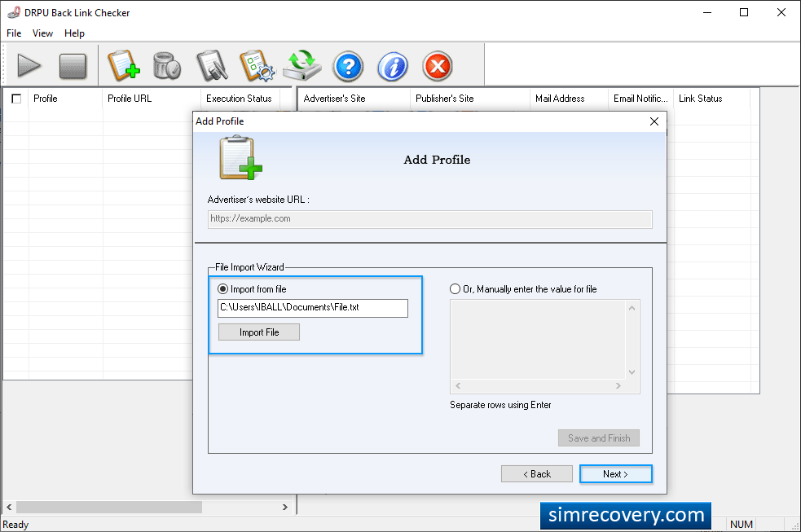Click the Stop execution square icon
Image resolution: width=801 pixels, height=532 pixels.
click(x=73, y=66)
